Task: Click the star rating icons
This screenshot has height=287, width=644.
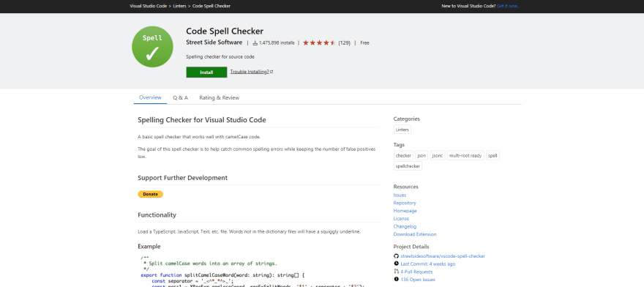Action: [x=319, y=42]
